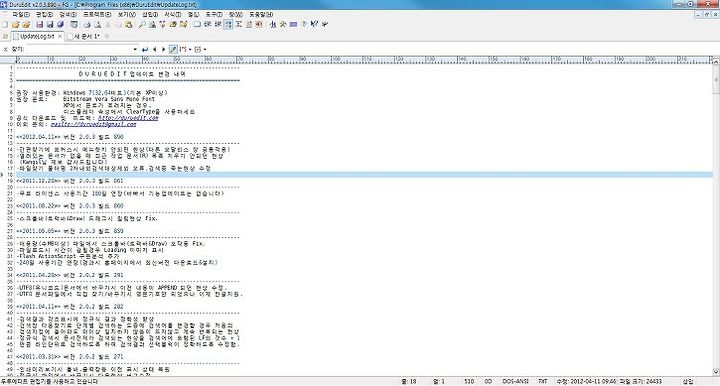Click the 2012.04.11 version 2.0.3 heading line
Image resolution: width=720 pixels, height=386 pixels.
coord(70,137)
